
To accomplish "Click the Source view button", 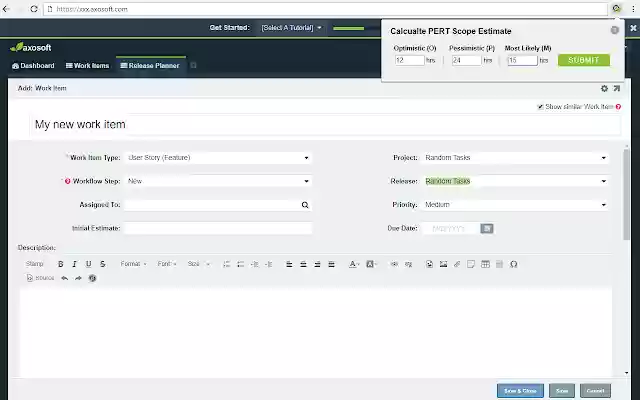I will coord(40,278).
